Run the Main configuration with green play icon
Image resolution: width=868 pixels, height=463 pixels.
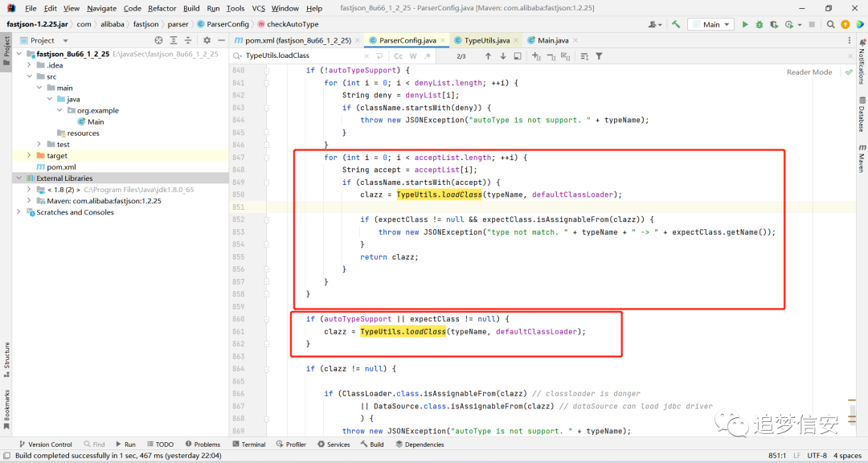744,24
